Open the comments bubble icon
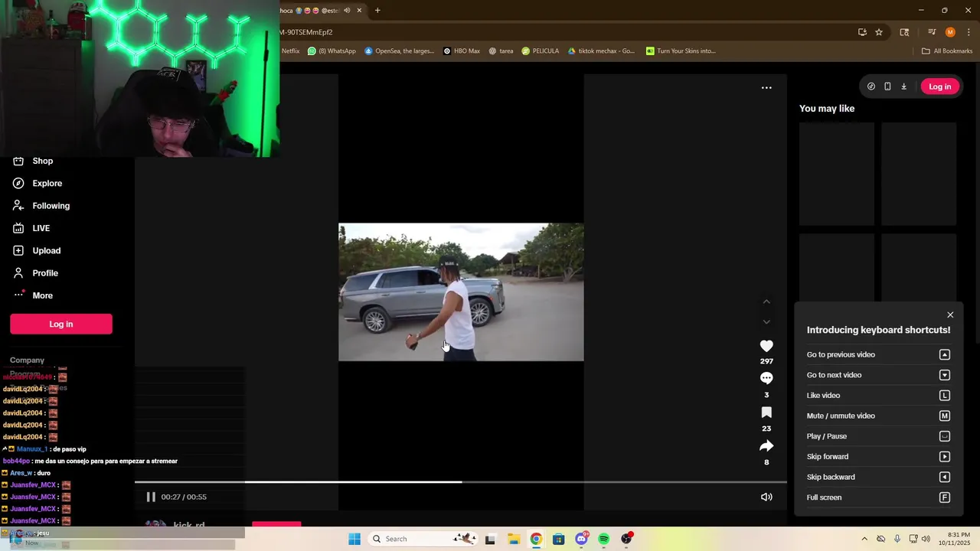This screenshot has width=980, height=551. [x=766, y=378]
